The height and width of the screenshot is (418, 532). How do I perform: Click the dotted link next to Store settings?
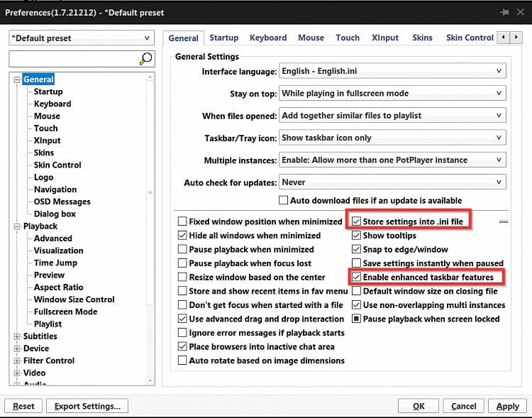[x=504, y=221]
